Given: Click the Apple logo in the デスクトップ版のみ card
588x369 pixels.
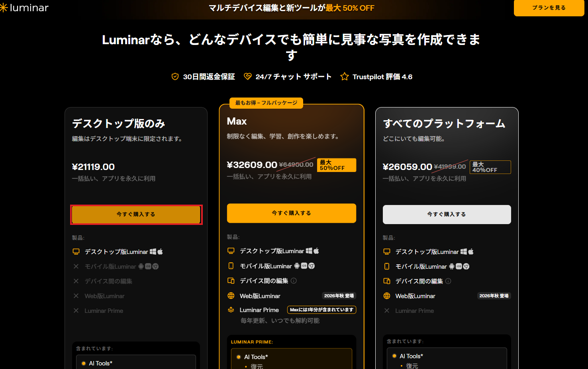Looking at the screenshot, I should point(160,252).
